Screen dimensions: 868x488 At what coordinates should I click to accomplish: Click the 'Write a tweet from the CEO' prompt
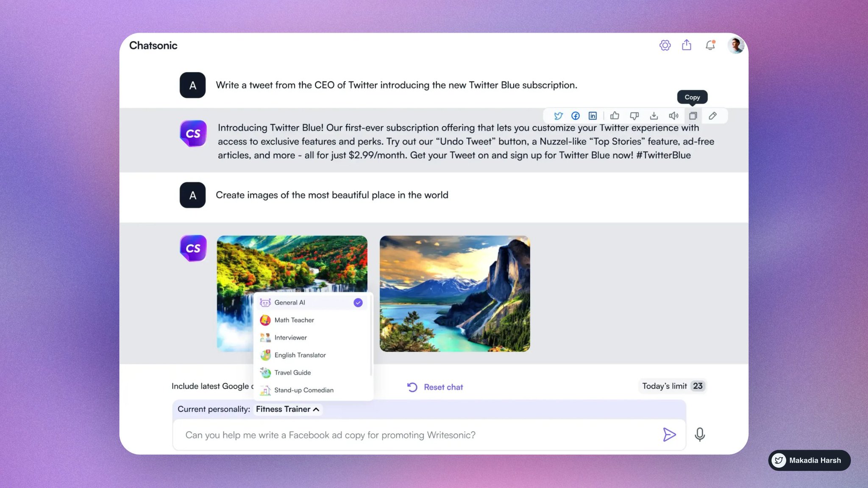tap(396, 85)
